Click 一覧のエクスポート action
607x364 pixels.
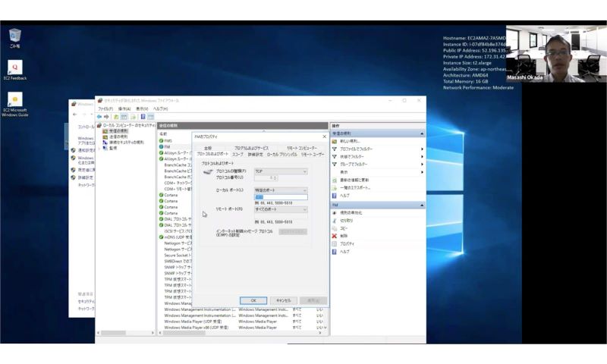pos(355,187)
